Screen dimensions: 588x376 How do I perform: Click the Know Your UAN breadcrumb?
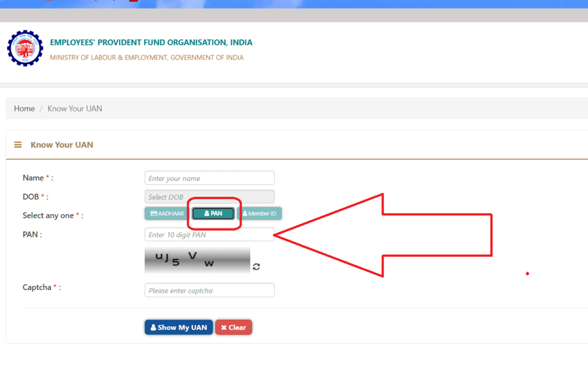(x=75, y=108)
